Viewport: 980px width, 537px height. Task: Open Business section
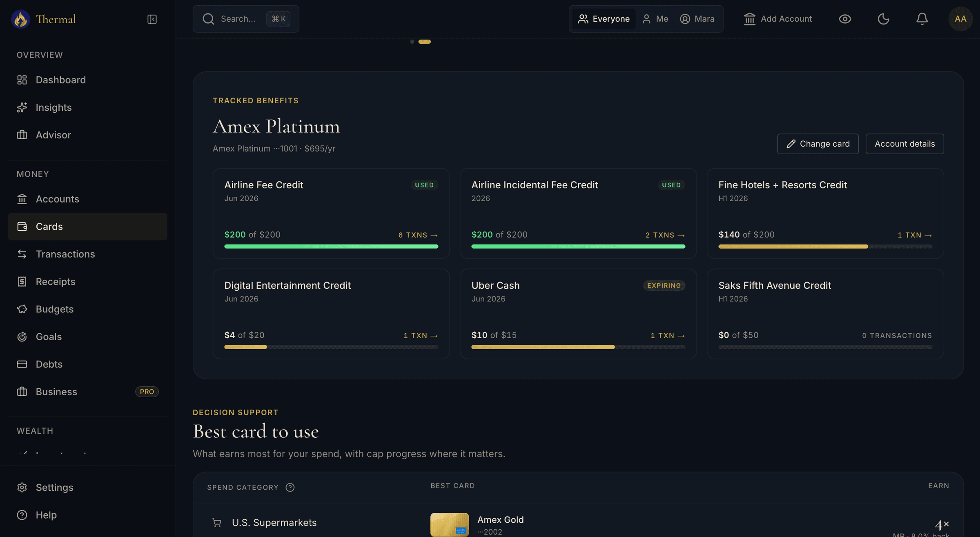(x=87, y=392)
